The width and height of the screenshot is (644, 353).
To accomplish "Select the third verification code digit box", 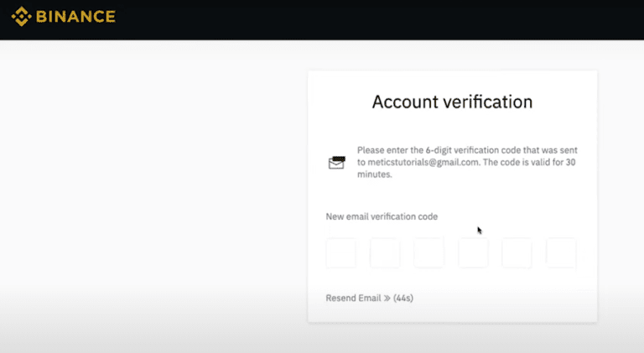I will point(428,253).
